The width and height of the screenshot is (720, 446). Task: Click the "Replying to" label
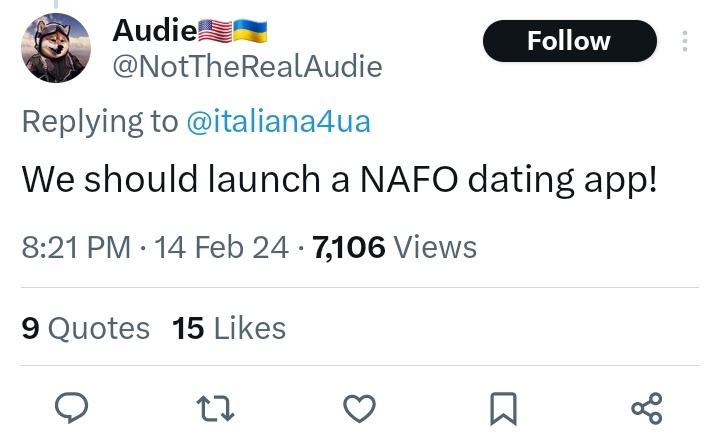click(99, 122)
